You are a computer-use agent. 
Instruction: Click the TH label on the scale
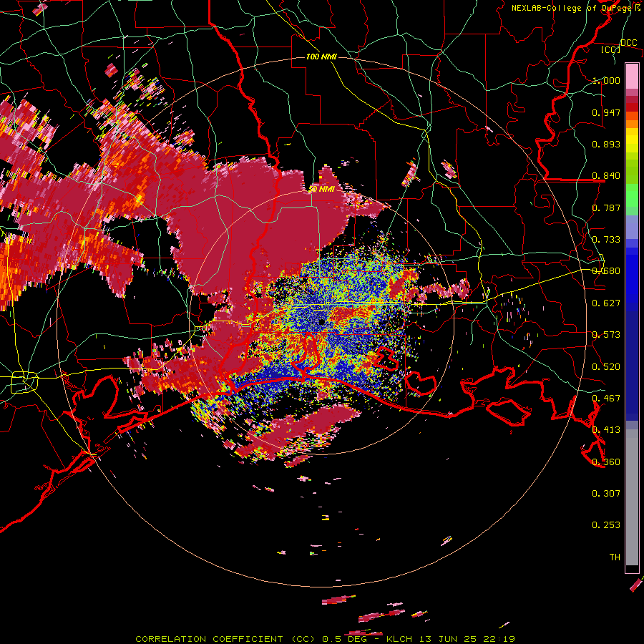(x=615, y=557)
